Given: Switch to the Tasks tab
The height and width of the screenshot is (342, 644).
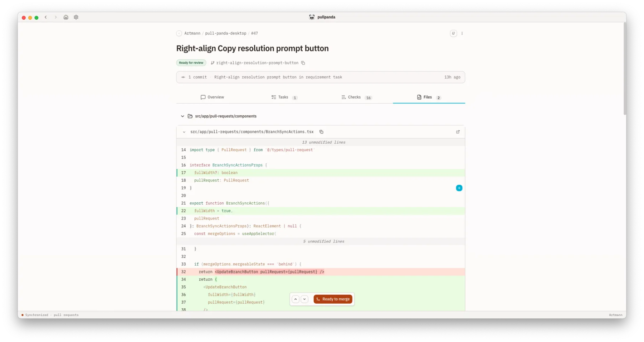Looking at the screenshot, I should pos(284,97).
